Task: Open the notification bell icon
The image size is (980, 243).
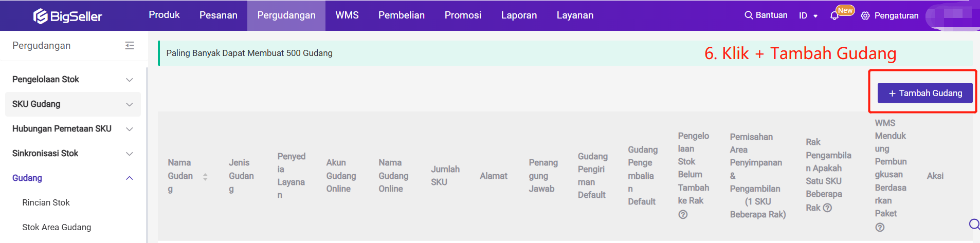Action: pos(834,16)
